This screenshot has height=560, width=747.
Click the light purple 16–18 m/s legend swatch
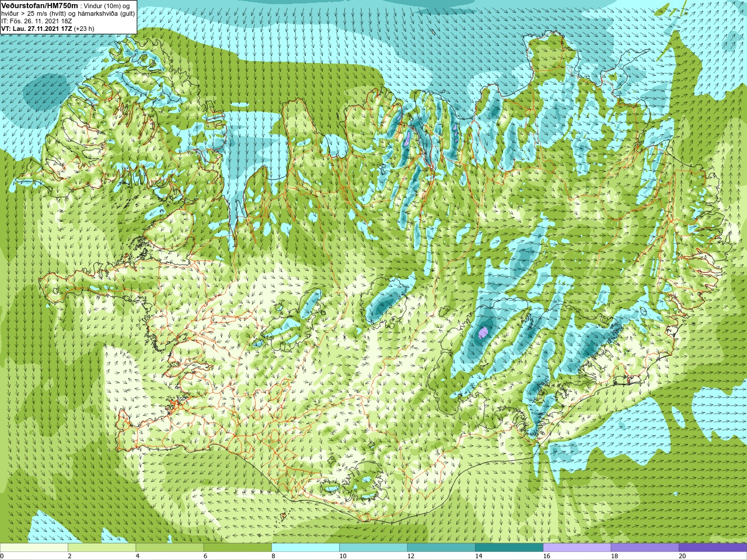click(x=577, y=548)
